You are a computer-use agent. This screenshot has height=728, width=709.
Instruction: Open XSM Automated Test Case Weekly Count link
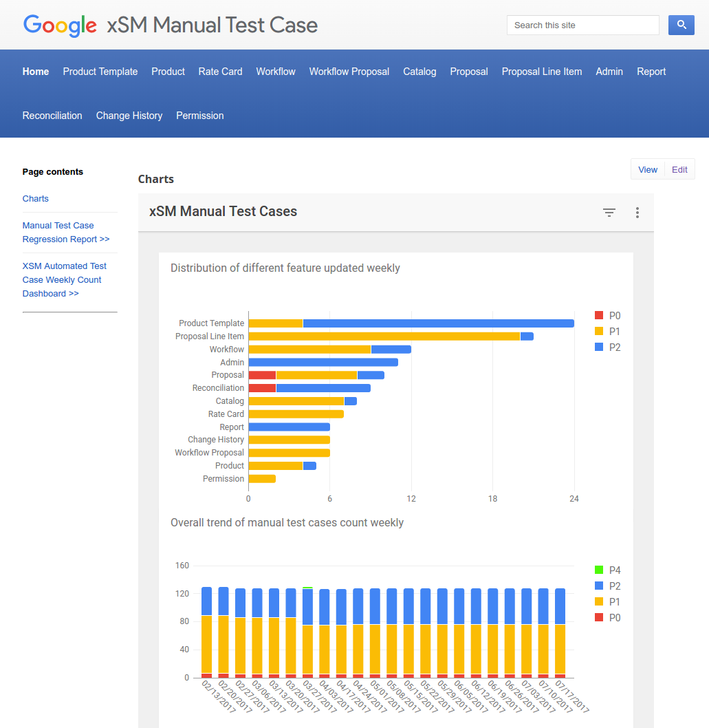pyautogui.click(x=64, y=280)
